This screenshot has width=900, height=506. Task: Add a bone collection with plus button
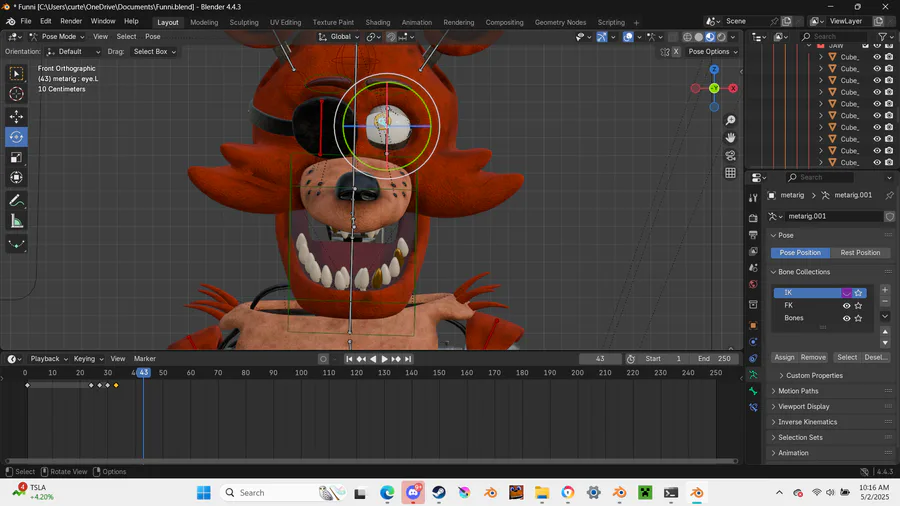click(885, 290)
